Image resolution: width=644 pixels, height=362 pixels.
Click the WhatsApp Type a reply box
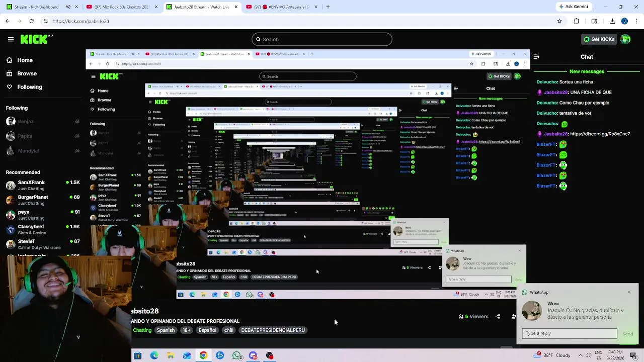coord(570,333)
